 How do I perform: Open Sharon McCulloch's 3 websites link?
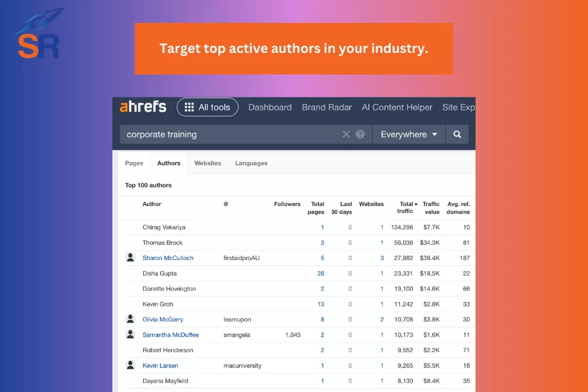tap(382, 258)
